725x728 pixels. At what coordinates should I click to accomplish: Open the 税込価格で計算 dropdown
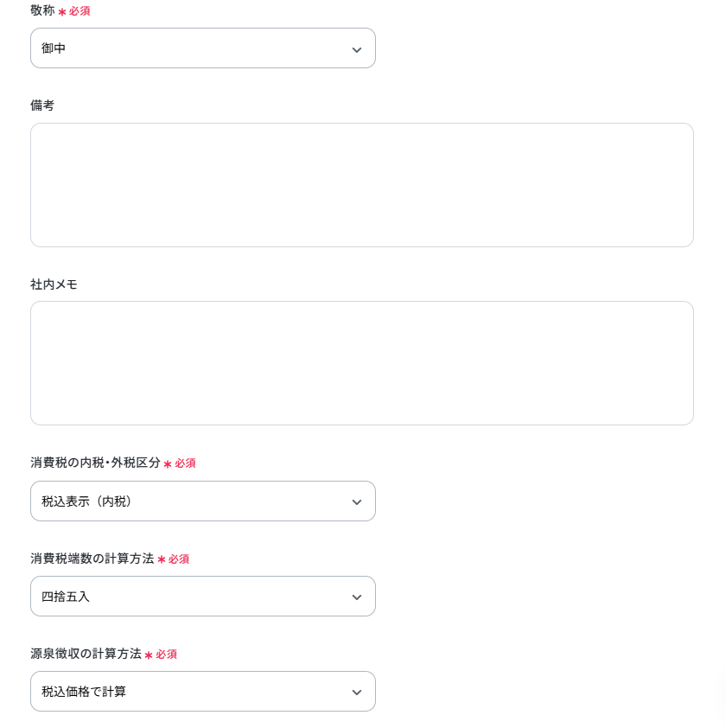click(x=203, y=692)
